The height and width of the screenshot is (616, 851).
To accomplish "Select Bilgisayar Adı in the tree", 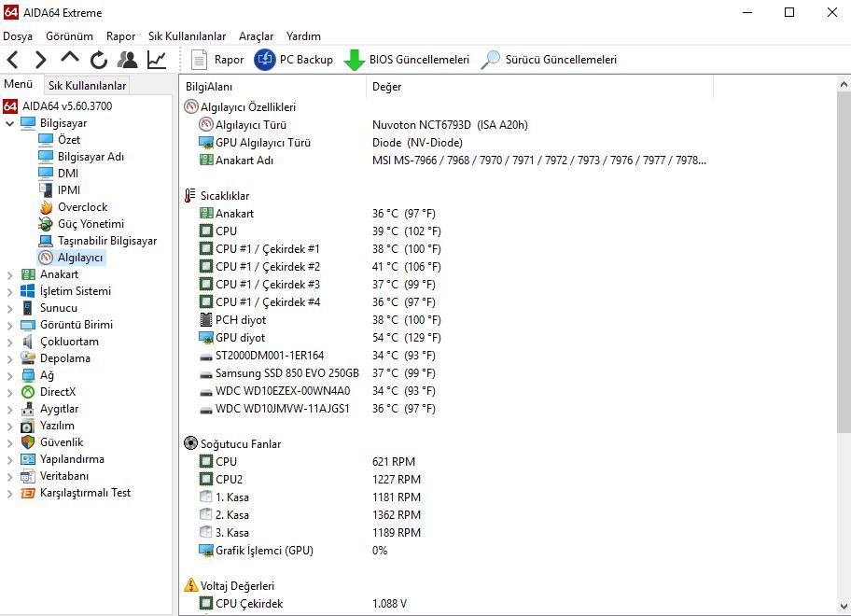I will tap(91, 156).
